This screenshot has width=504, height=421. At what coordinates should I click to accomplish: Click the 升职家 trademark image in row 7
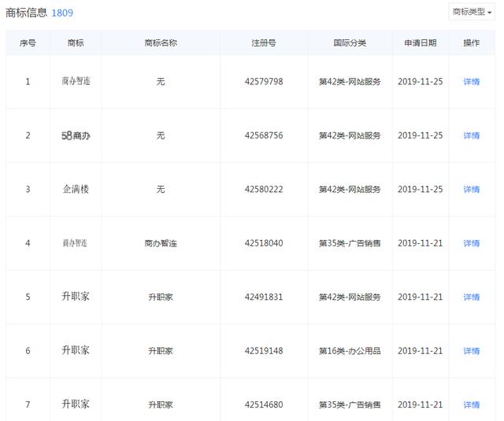76,404
